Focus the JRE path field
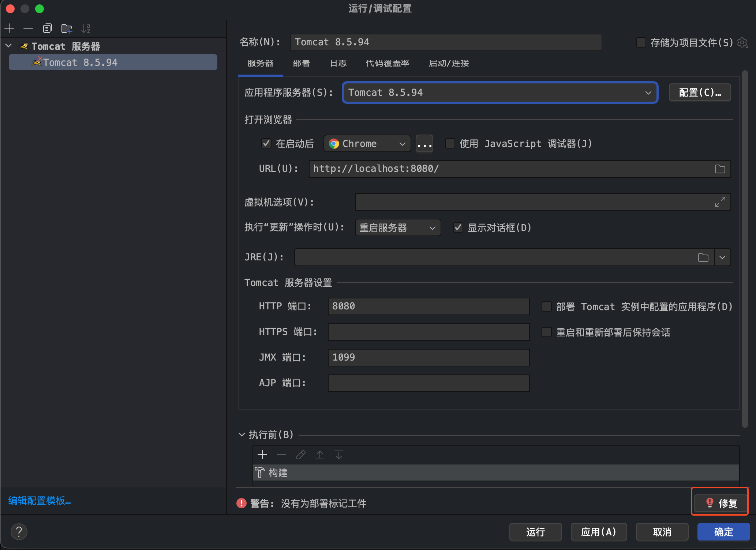 (x=504, y=257)
